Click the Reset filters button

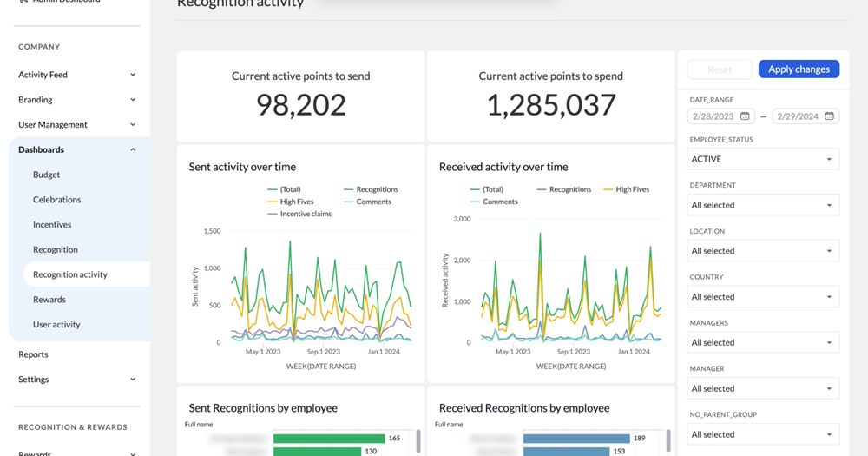[x=720, y=69]
